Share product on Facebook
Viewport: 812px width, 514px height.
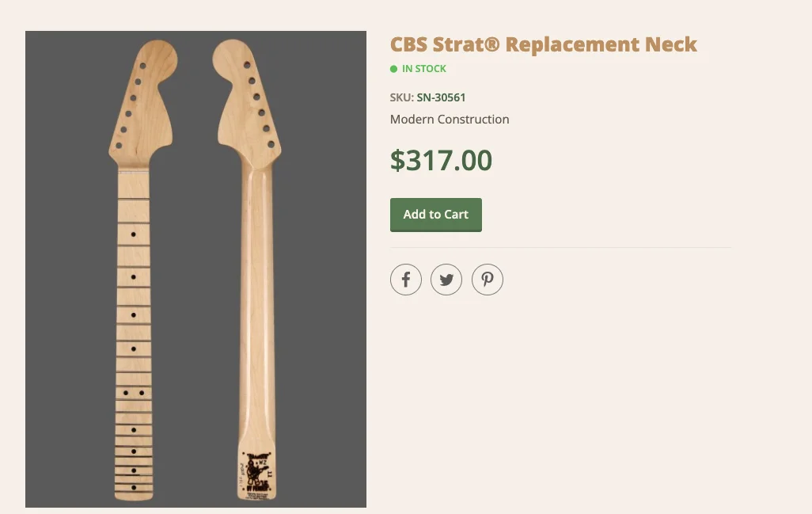(406, 280)
